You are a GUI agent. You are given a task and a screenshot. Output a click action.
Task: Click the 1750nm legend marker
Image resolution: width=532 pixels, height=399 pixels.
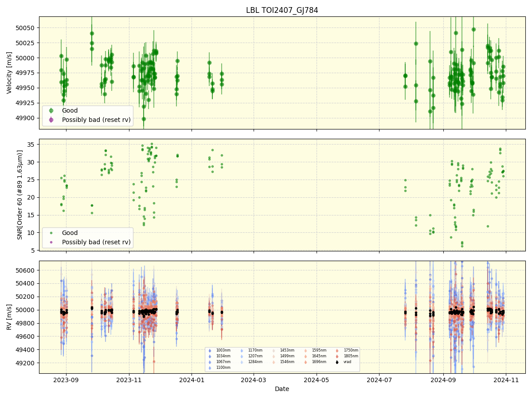click(337, 350)
